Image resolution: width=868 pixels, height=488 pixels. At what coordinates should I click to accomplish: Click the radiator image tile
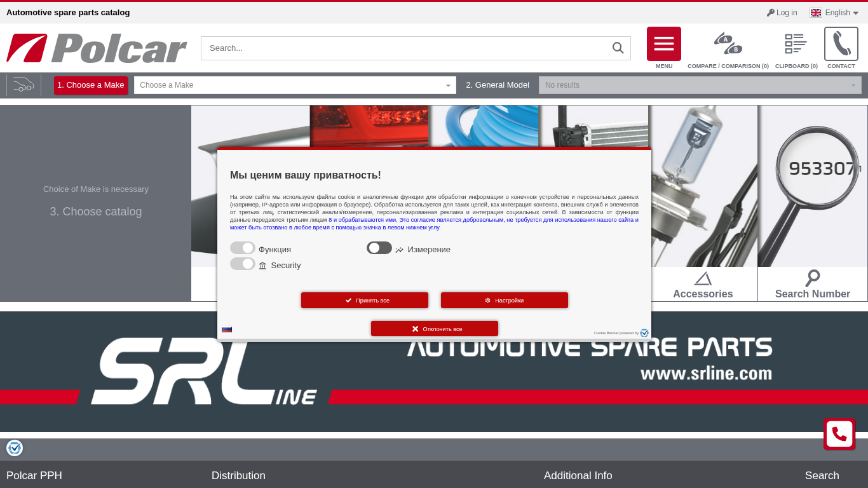click(594, 126)
